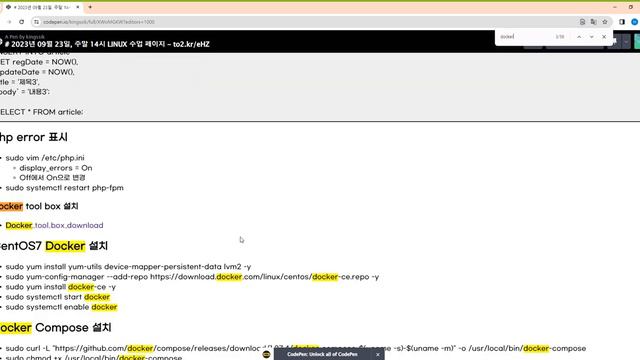Open Docker tool box download link
This screenshot has height=360, width=640.
coord(54,225)
